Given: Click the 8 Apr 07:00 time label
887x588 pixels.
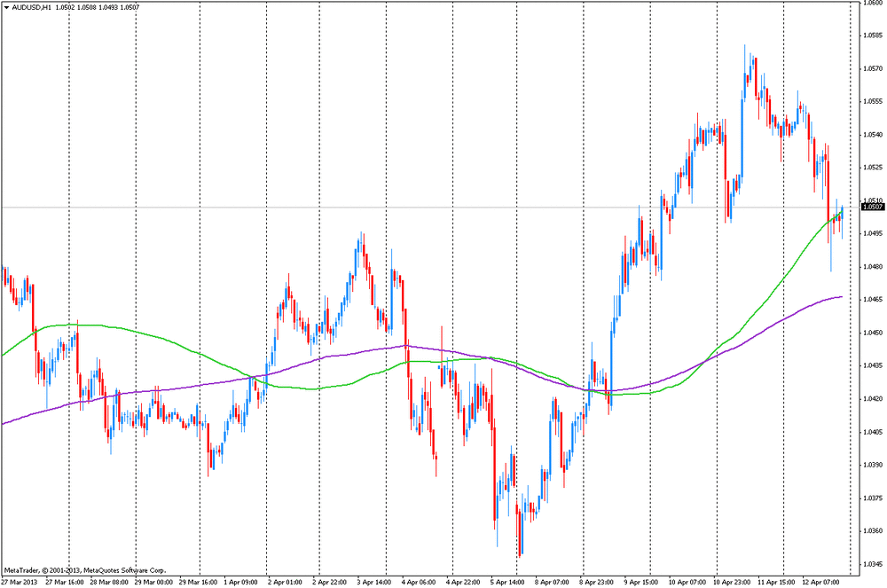Looking at the screenshot, I should [x=552, y=583].
